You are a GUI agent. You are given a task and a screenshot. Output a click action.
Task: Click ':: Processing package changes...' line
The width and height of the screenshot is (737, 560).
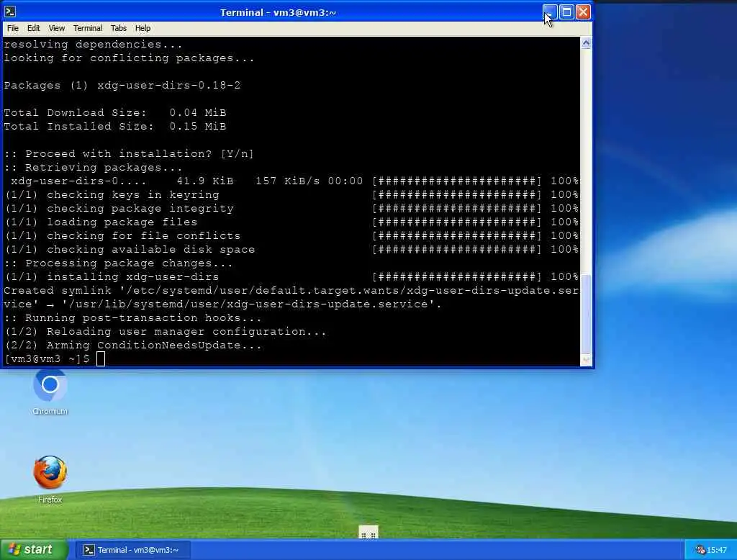pos(119,263)
